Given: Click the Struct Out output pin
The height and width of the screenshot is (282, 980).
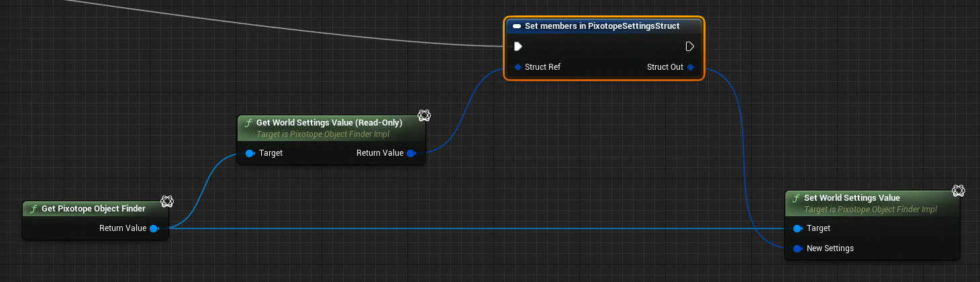Looking at the screenshot, I should tap(690, 67).
